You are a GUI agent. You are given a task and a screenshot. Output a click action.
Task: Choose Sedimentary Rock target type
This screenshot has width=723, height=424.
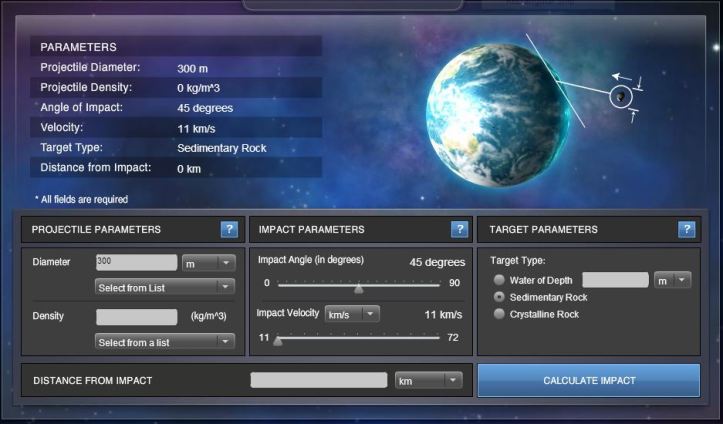(x=499, y=297)
